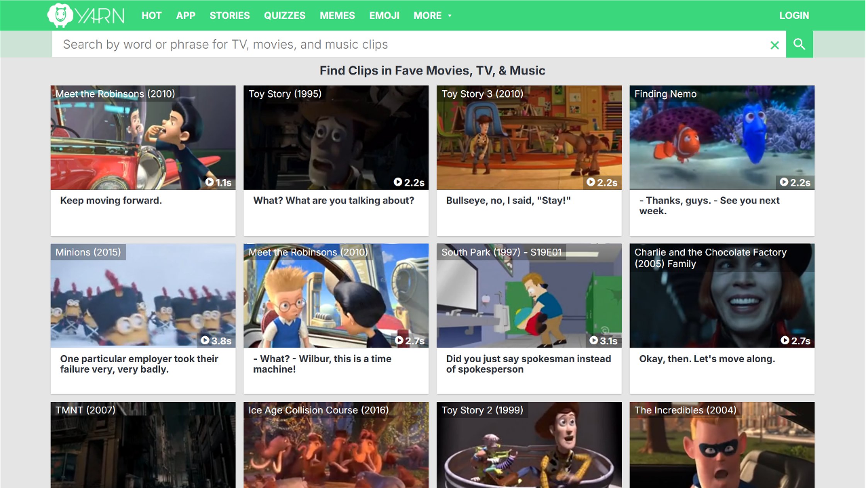Click the play badge on Finding Nemo clip
Viewport: 868px width, 488px height.
point(795,182)
